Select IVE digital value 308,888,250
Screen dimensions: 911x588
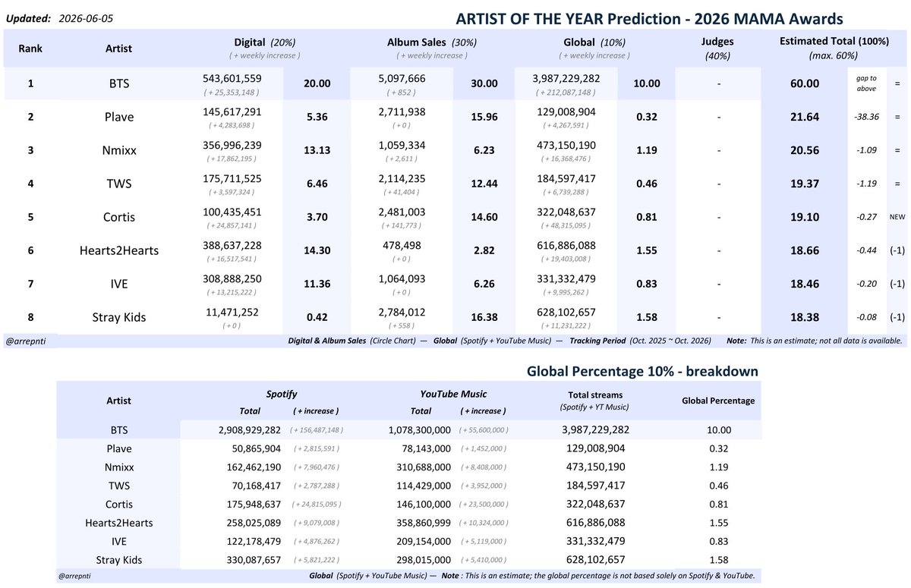click(x=232, y=279)
